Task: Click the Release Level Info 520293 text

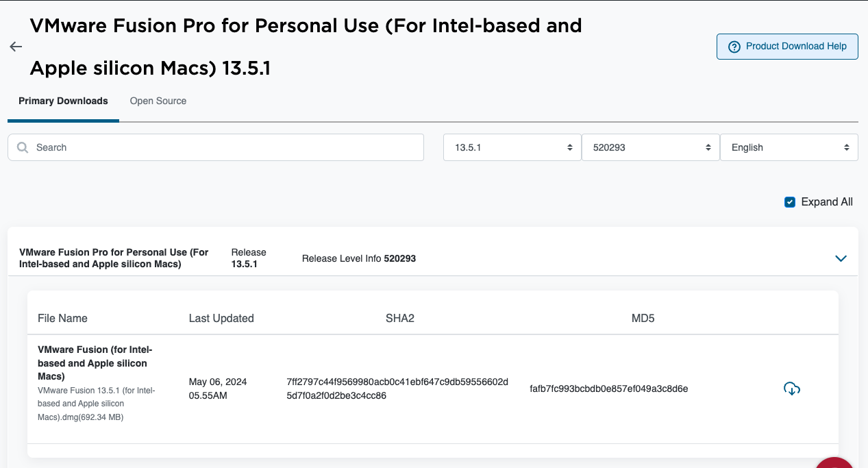Action: tap(359, 258)
